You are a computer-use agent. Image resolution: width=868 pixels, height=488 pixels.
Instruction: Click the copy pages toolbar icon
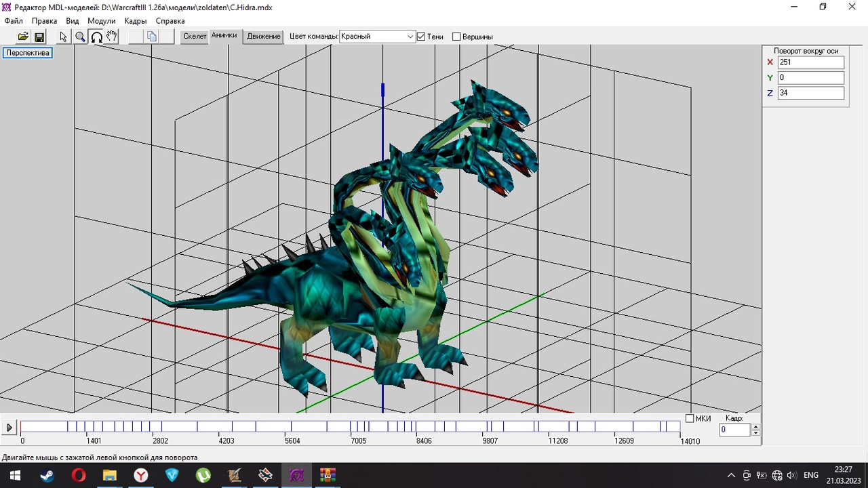152,37
